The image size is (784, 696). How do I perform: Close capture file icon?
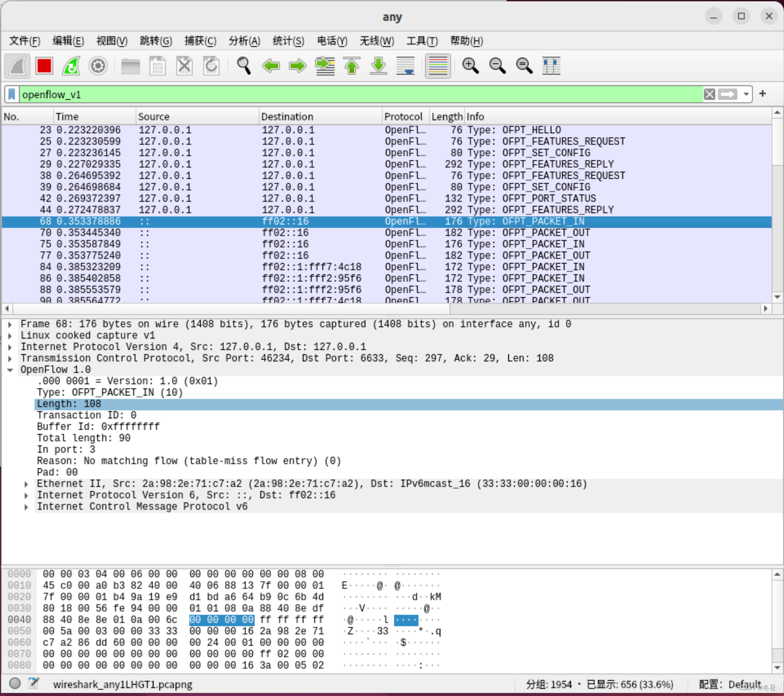pos(184,66)
